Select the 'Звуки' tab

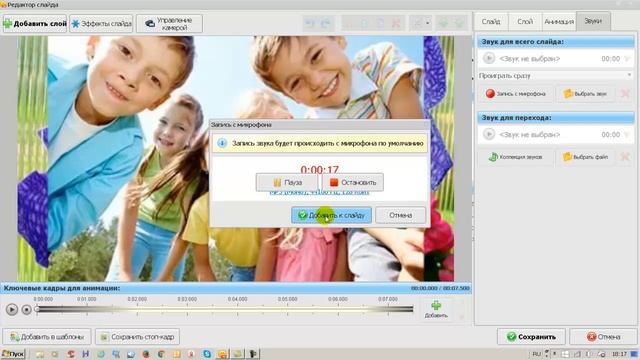[x=593, y=21]
